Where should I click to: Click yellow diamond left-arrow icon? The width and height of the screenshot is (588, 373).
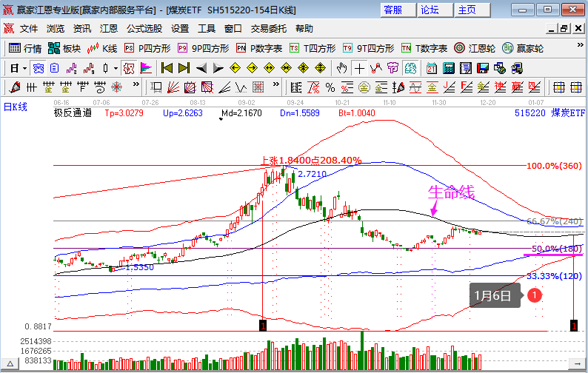235,68
